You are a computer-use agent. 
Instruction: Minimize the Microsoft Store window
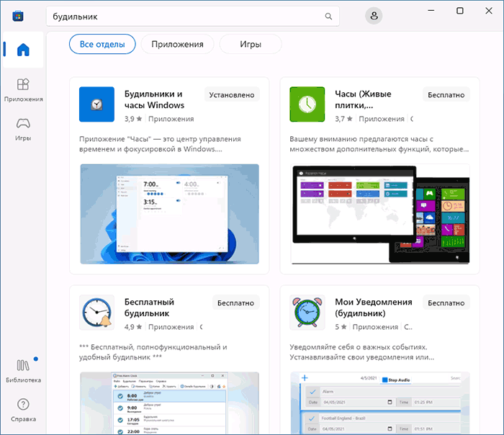pyautogui.click(x=431, y=11)
